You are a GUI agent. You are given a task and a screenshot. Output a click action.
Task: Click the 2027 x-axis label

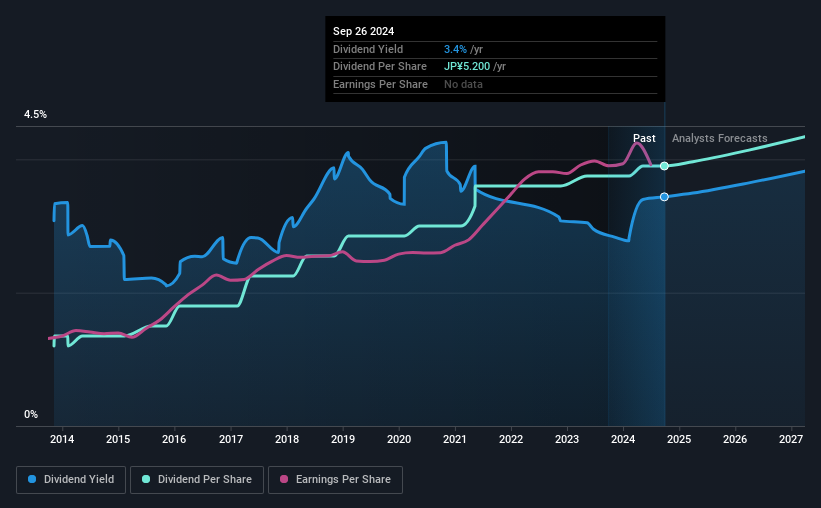coord(791,439)
